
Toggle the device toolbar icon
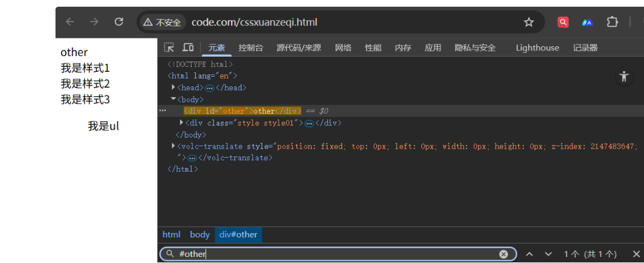tap(188, 47)
